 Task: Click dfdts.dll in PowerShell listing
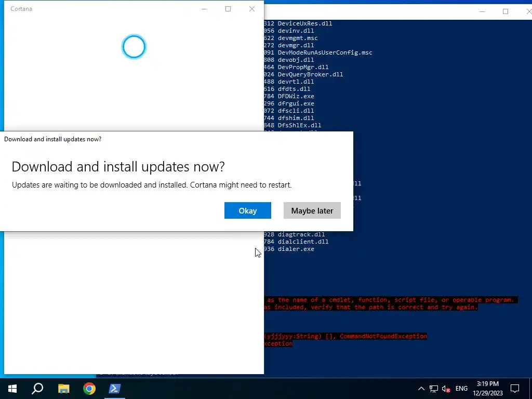294,89
